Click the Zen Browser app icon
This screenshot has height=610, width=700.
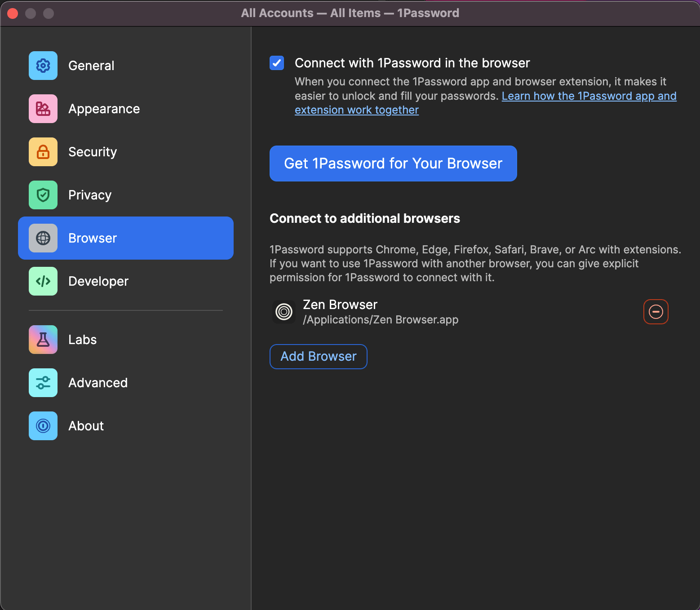click(284, 312)
